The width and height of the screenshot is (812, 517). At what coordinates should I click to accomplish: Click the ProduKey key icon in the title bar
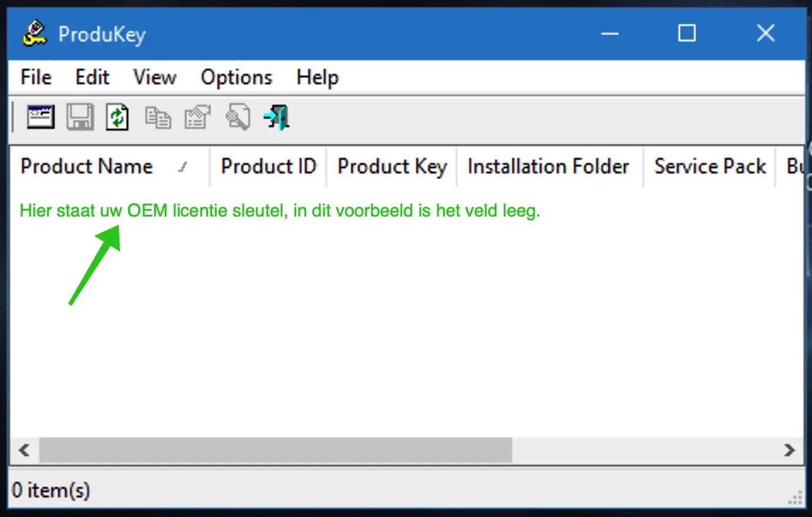click(x=34, y=33)
